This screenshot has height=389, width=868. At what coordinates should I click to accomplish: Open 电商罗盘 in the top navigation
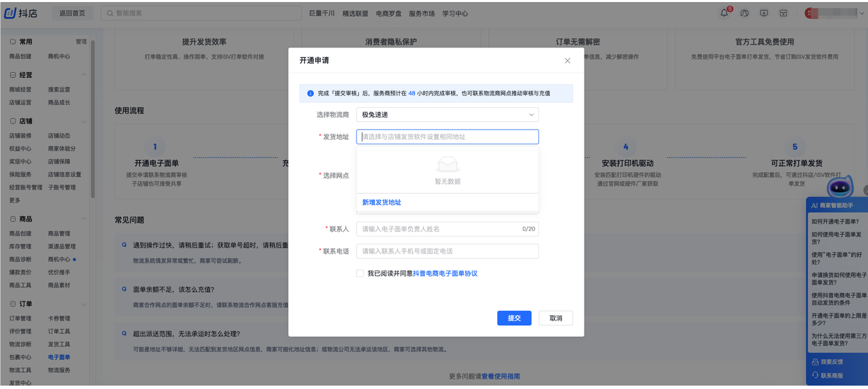[389, 13]
